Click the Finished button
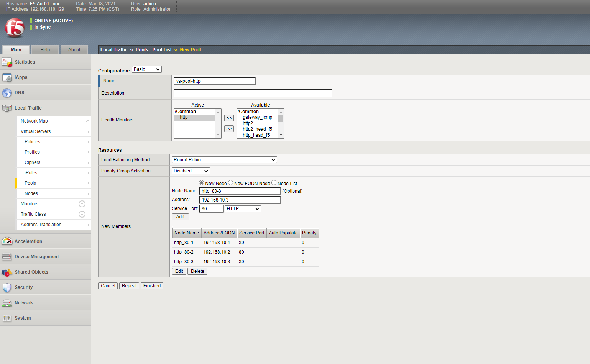Screen dimensions: 590x364 (x=152, y=286)
